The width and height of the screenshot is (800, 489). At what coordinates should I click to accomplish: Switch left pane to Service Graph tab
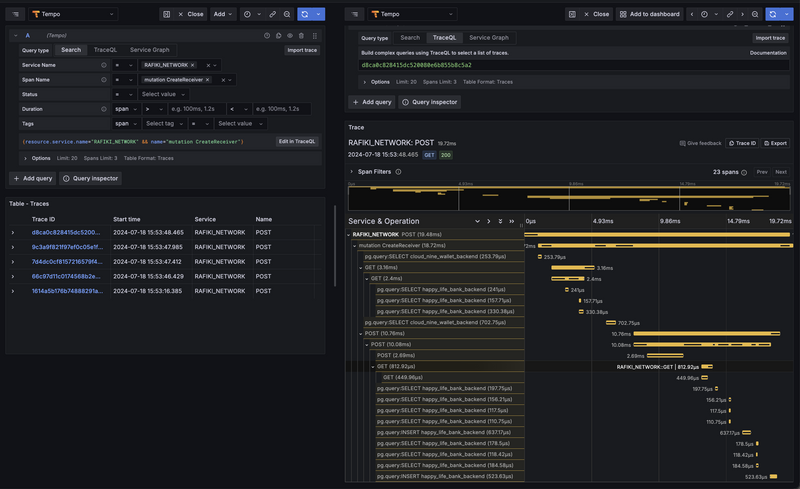pos(149,50)
